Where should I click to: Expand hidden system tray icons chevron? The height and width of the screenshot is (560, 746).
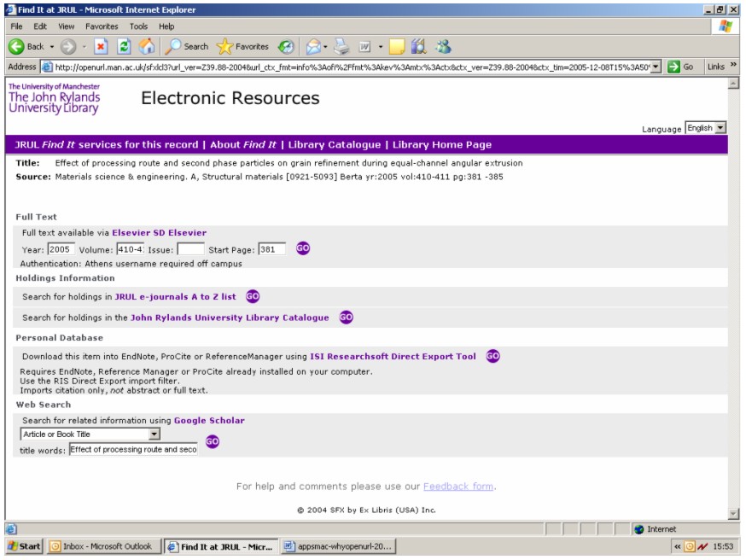[677, 546]
